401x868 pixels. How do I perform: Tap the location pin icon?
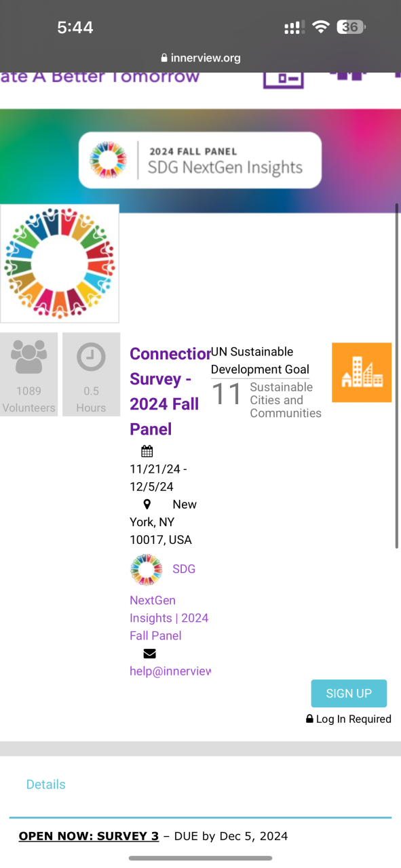click(x=147, y=505)
